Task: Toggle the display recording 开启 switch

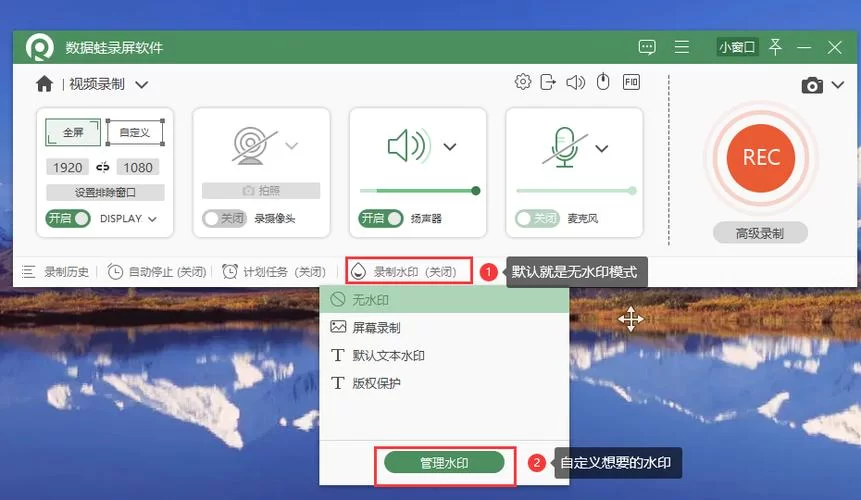Action: point(68,218)
